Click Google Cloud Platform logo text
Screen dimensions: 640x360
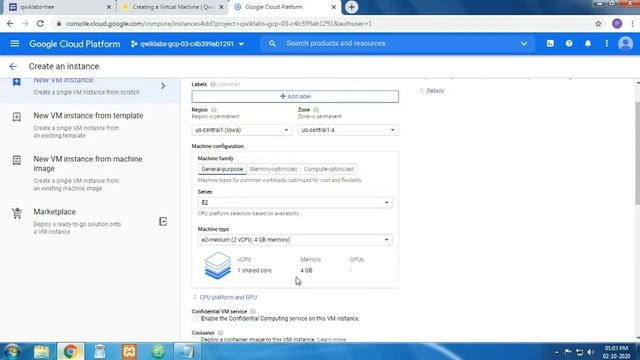click(x=75, y=44)
